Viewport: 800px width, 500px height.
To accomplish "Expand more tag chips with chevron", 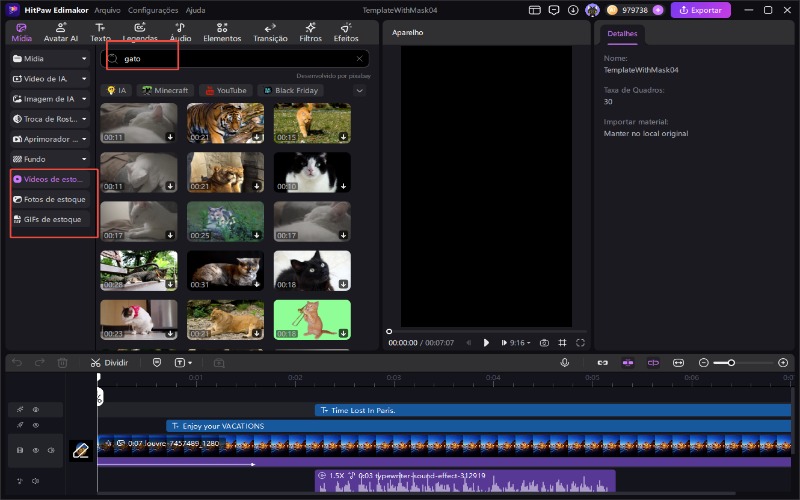I will tap(360, 91).
